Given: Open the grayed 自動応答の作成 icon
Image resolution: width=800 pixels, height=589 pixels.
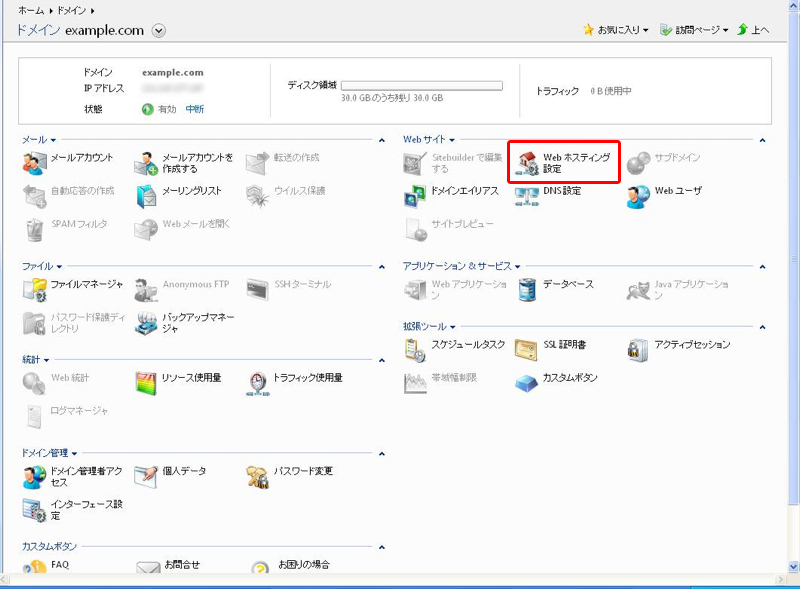Looking at the screenshot, I should [x=34, y=197].
